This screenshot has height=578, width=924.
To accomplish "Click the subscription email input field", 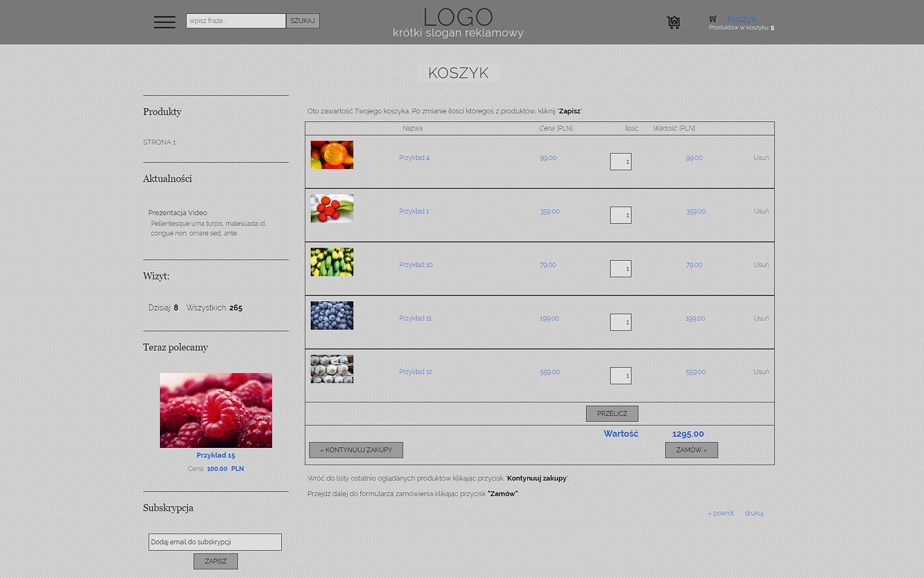I will click(215, 542).
